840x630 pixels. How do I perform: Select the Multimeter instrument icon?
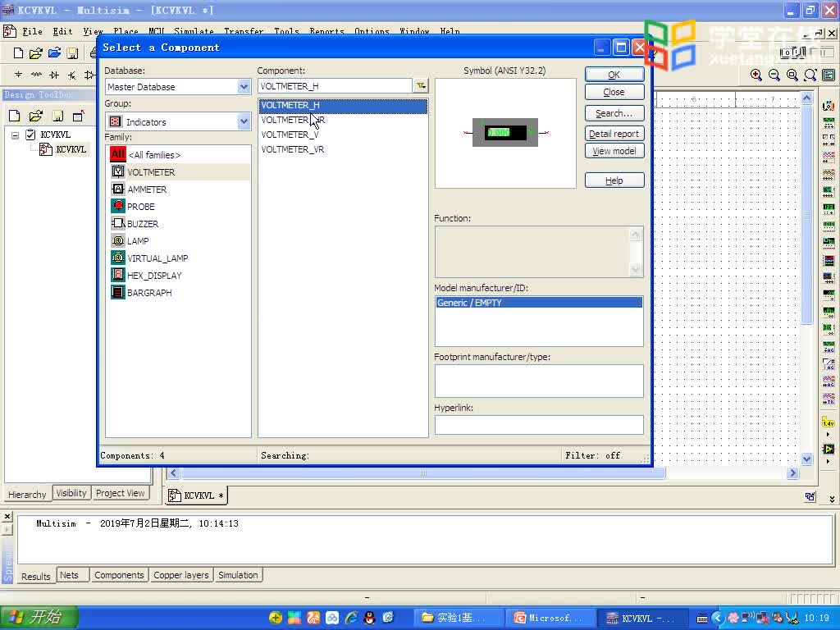click(x=829, y=106)
